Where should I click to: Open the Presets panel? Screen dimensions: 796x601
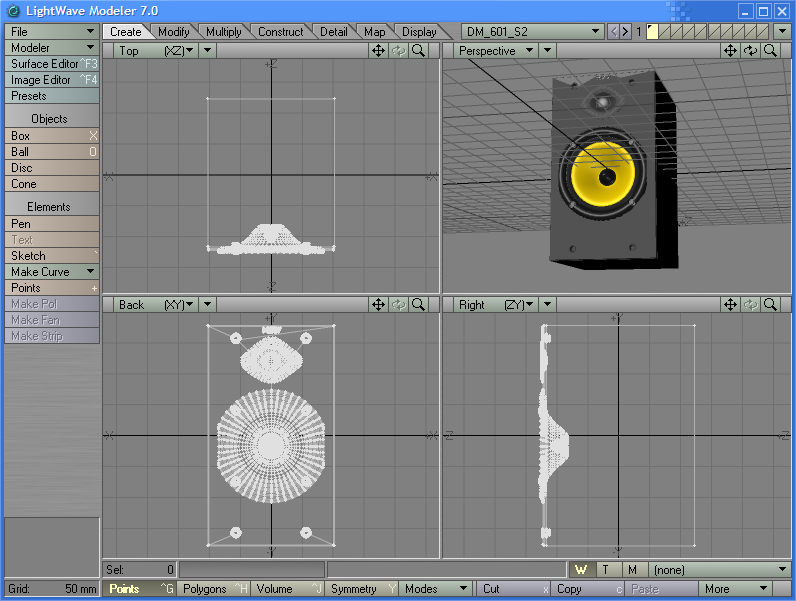(x=52, y=96)
